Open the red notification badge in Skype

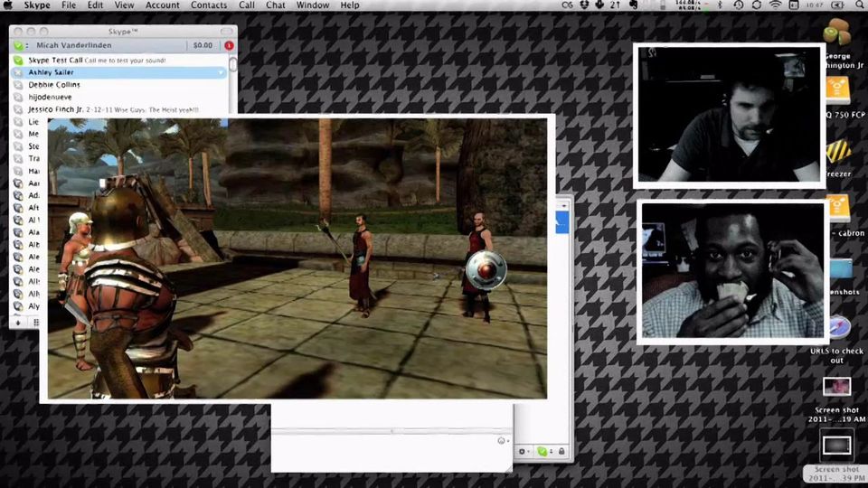point(229,45)
